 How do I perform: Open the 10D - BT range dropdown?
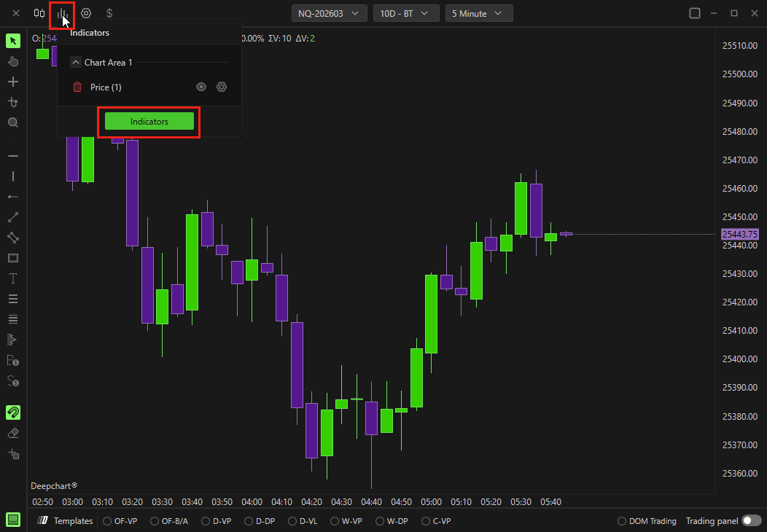[x=405, y=13]
